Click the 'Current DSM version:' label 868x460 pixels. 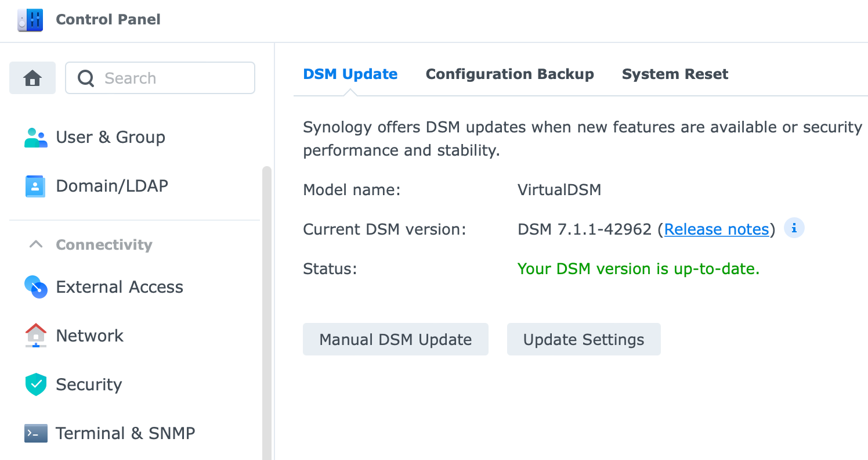(385, 229)
